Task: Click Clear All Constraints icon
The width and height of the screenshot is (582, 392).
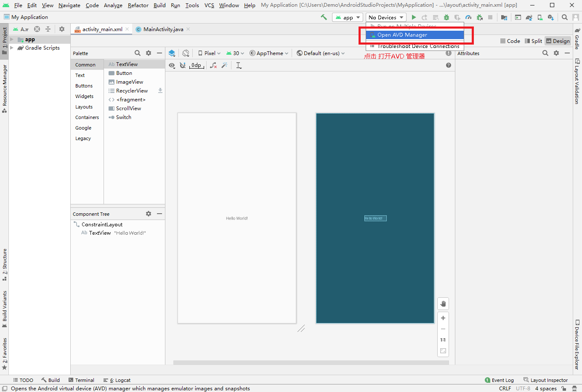Action: point(214,65)
